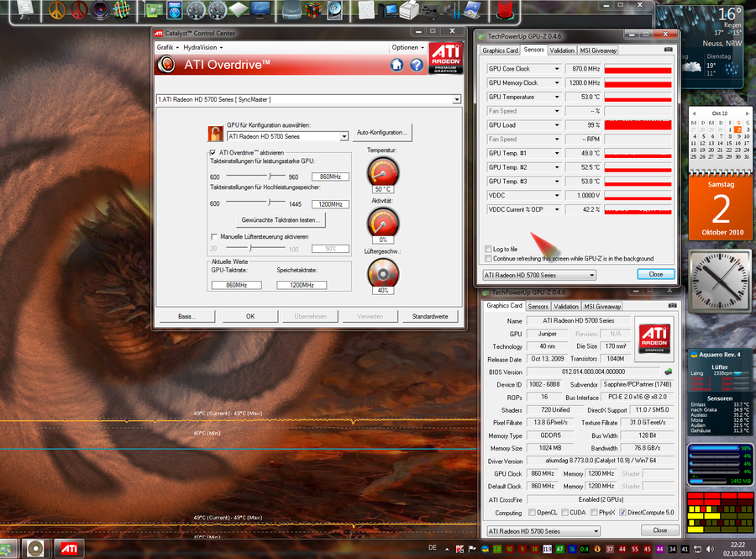Click the Basis button
This screenshot has height=559, width=756.
pyautogui.click(x=187, y=316)
